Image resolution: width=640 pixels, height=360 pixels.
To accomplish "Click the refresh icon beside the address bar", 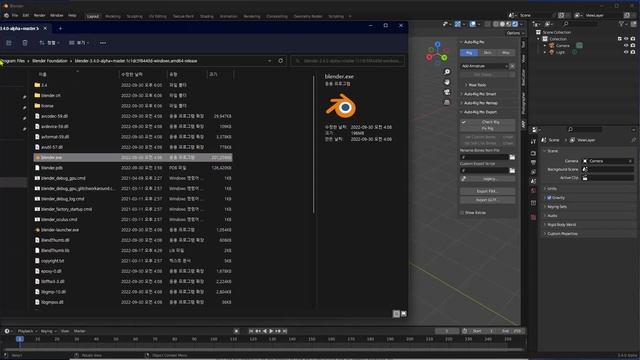I will pos(280,61).
